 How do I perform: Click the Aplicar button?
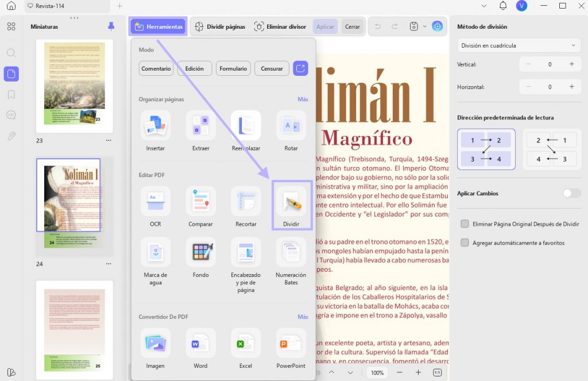(325, 26)
